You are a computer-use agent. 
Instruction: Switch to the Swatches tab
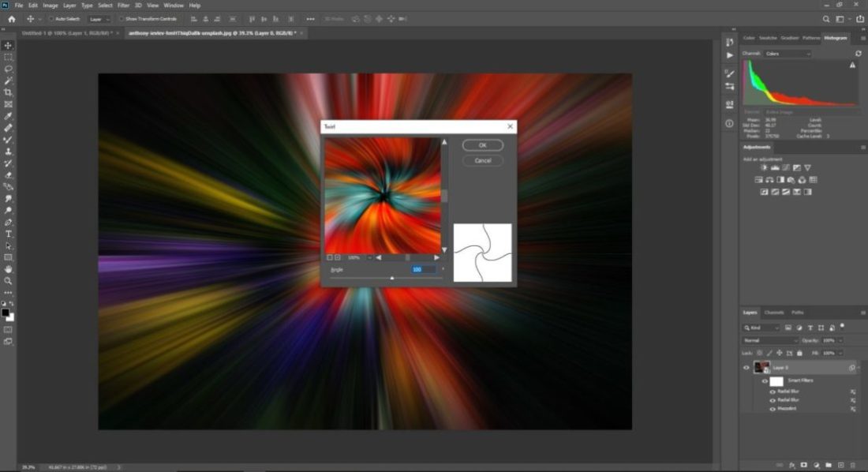(768, 38)
